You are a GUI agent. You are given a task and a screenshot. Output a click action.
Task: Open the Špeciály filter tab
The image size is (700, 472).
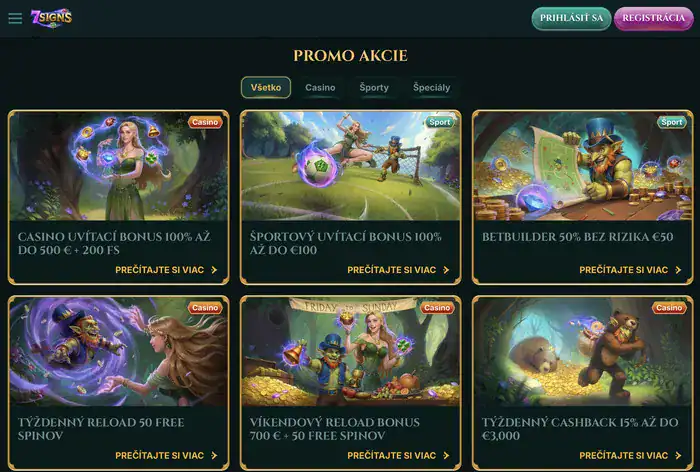pyautogui.click(x=432, y=88)
